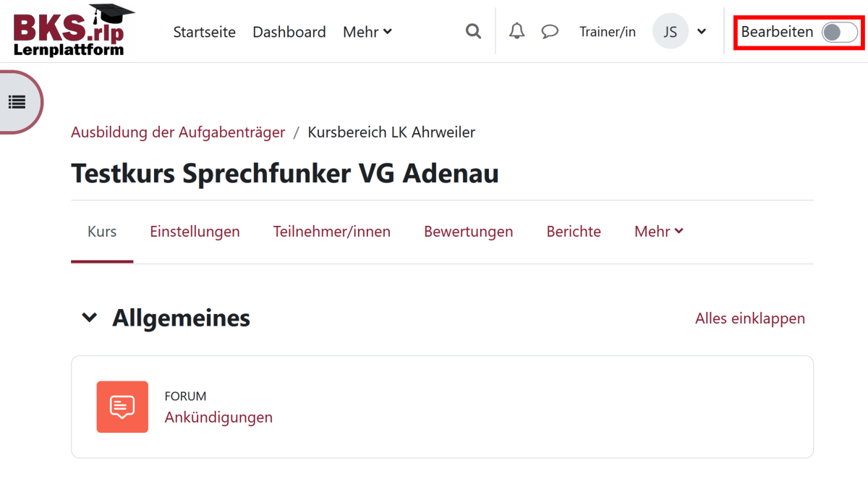This screenshot has height=482, width=868.
Task: Open the Bewertungen tab
Action: [x=468, y=232]
